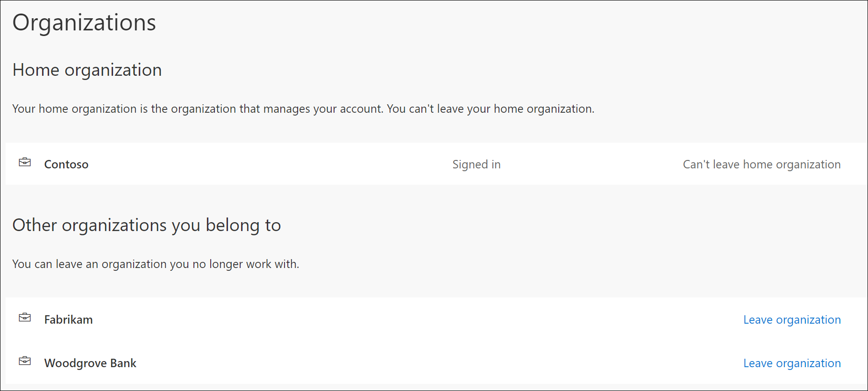The height and width of the screenshot is (391, 868).
Task: Click the Signed in status label
Action: 476,164
